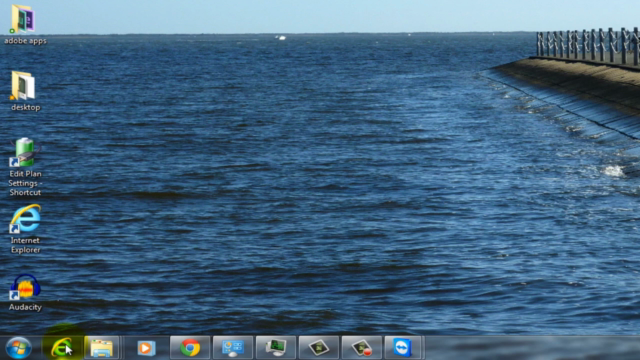
Task: Open Windows Explorer folder in taskbar
Action: [x=102, y=348]
